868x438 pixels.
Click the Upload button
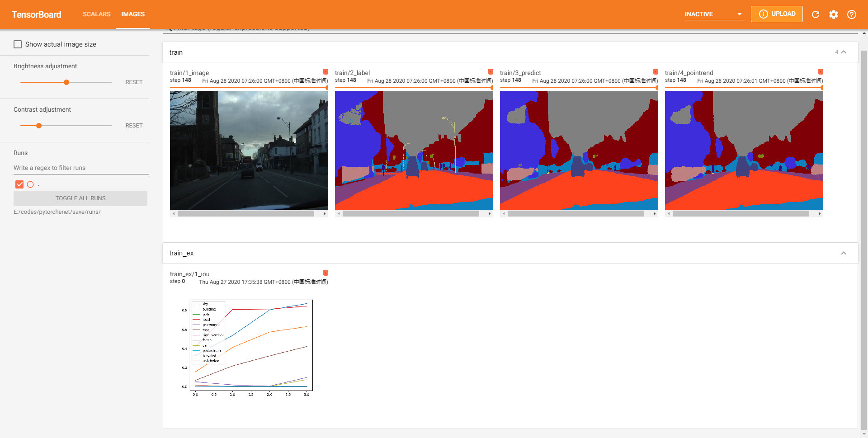(777, 14)
